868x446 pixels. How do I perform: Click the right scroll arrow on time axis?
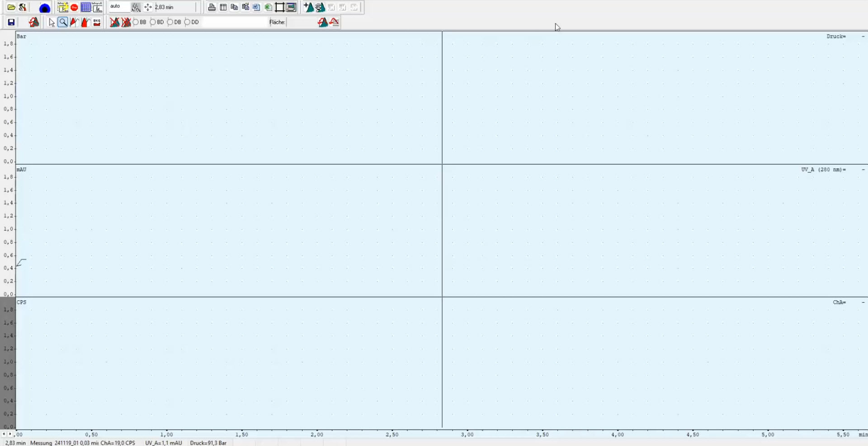(x=10, y=434)
